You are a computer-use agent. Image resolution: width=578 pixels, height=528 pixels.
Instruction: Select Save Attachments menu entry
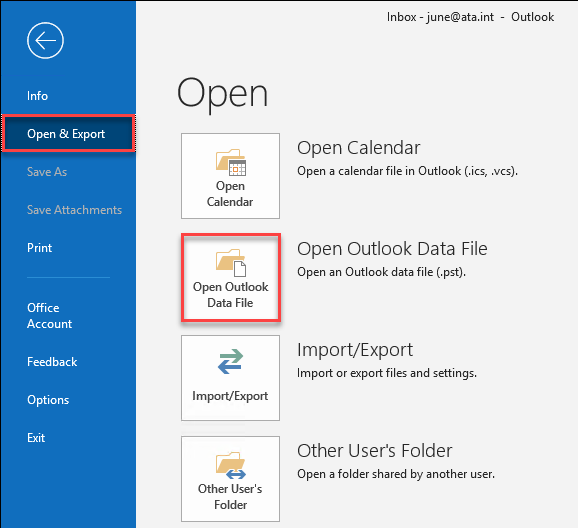pyautogui.click(x=74, y=210)
